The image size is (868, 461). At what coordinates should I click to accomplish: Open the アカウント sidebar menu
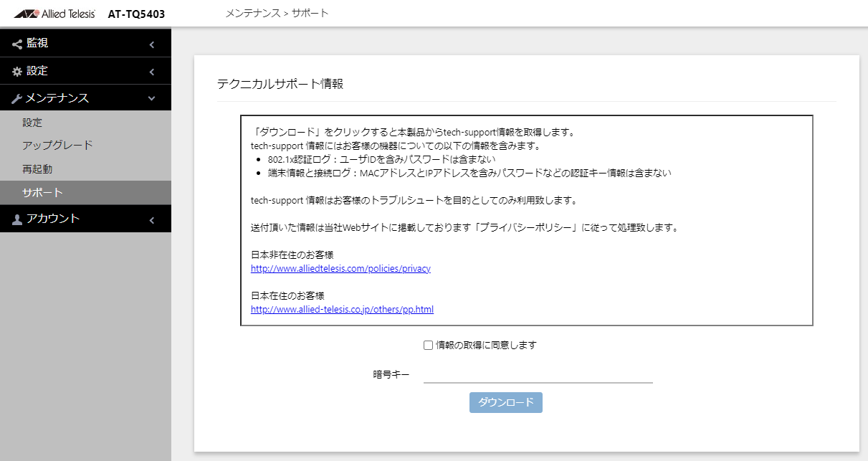pos(85,219)
